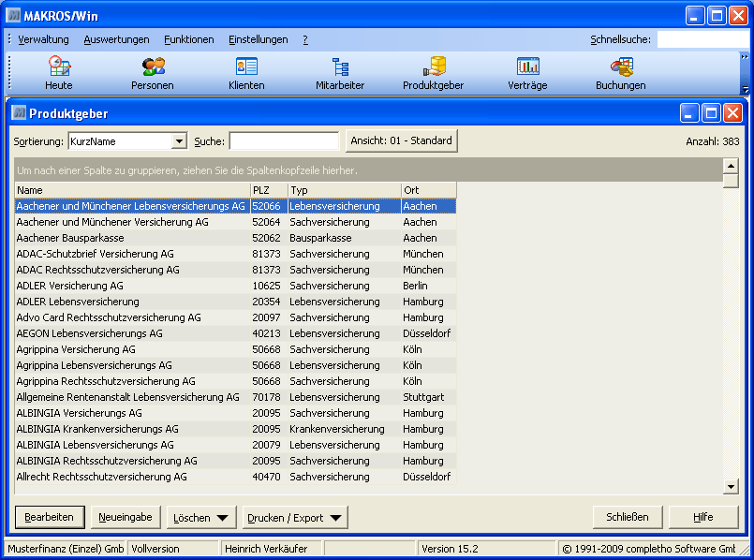The height and width of the screenshot is (560, 754).
Task: Select AEGON Lebensversicherungs AG row
Action: 235,333
